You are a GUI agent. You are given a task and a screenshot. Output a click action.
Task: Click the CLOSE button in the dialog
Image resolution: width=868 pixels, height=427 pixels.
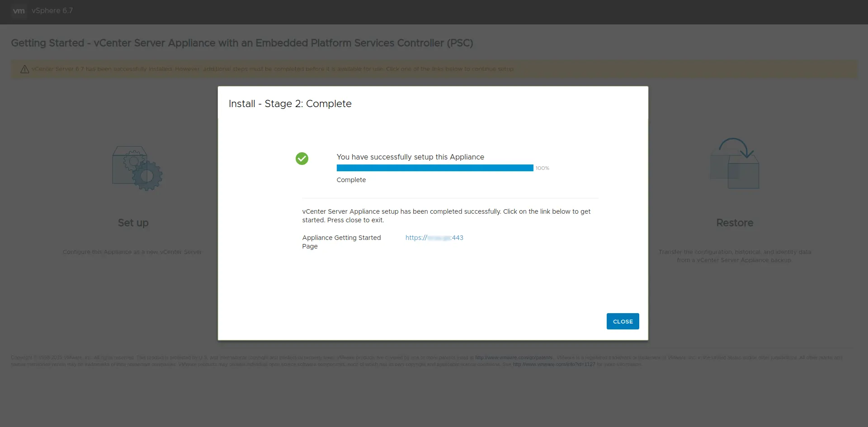pyautogui.click(x=623, y=321)
